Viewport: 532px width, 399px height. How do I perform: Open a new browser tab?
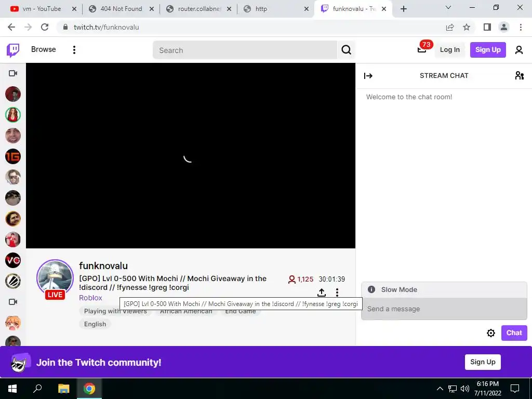(x=403, y=9)
